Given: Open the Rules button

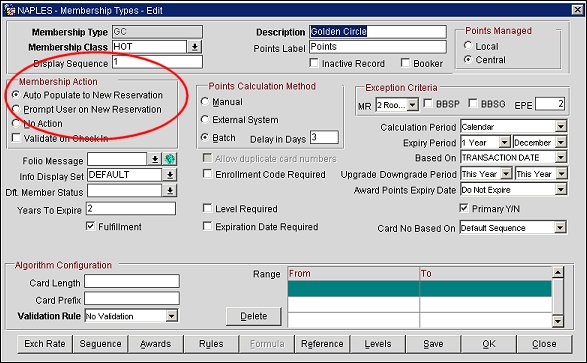Looking at the screenshot, I should [211, 344].
